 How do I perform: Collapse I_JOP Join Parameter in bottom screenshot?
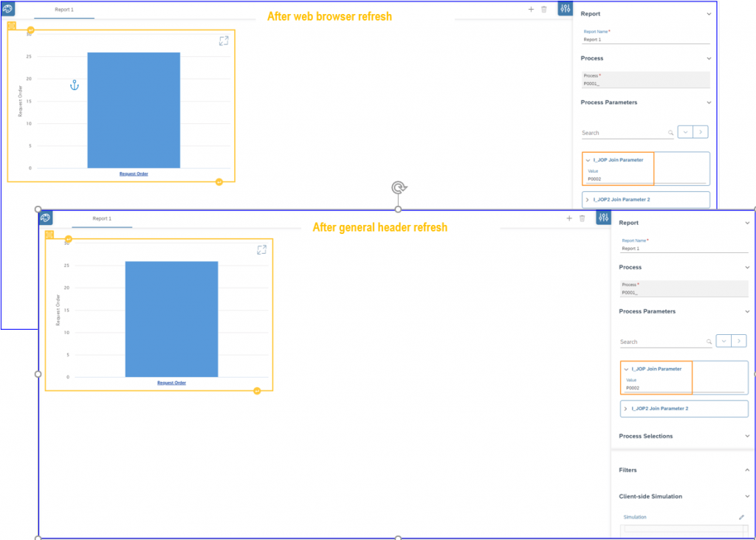[626, 369]
